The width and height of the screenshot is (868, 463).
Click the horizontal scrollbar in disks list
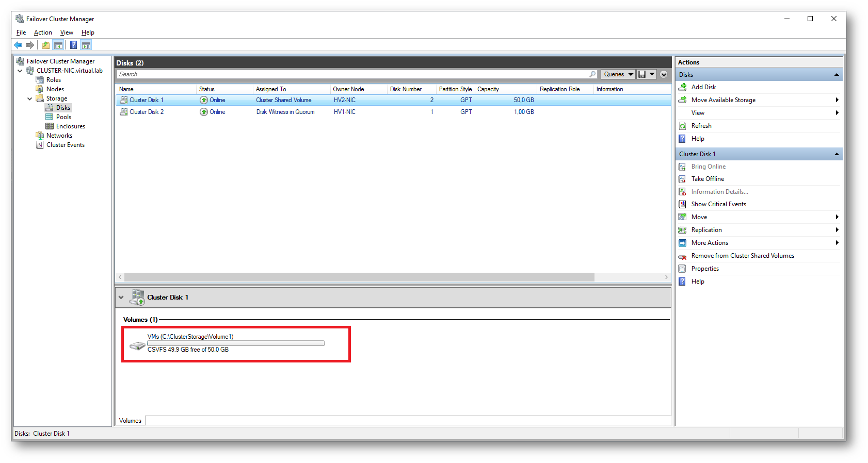(359, 277)
